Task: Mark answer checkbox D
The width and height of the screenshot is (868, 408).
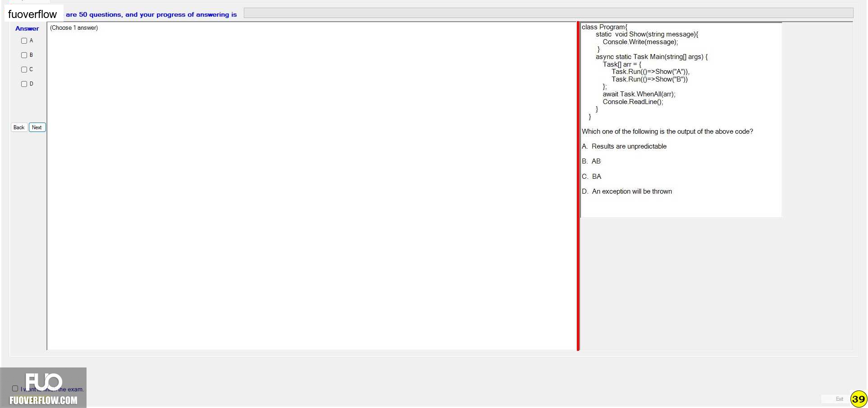Action: [x=24, y=84]
